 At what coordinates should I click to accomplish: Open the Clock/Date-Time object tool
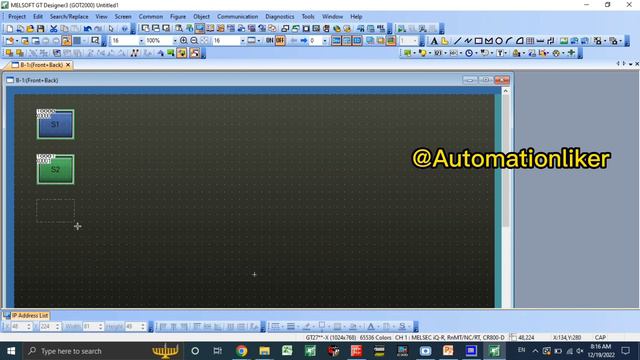click(x=469, y=53)
